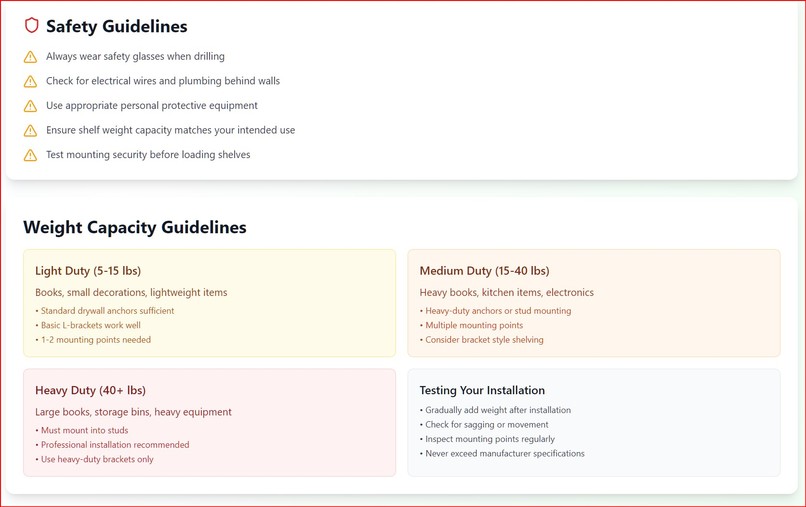Click 'Consider bracket style shelving' bullet
Screen dimensions: 806x507
(x=482, y=339)
